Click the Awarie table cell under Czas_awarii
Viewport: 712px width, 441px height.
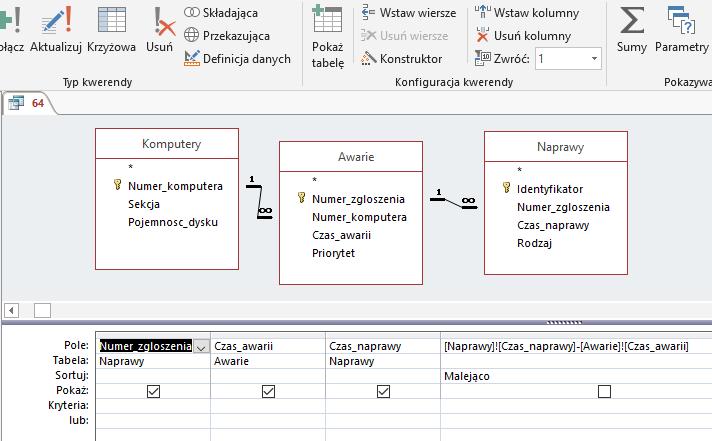[268, 361]
